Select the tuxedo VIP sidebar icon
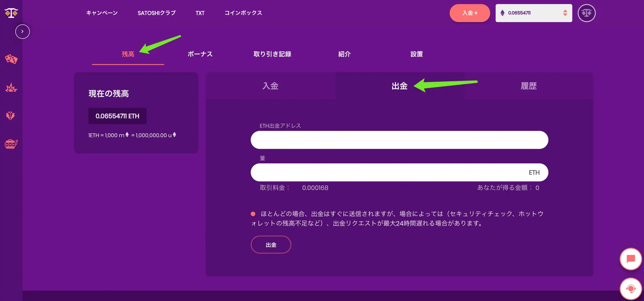 (10, 116)
